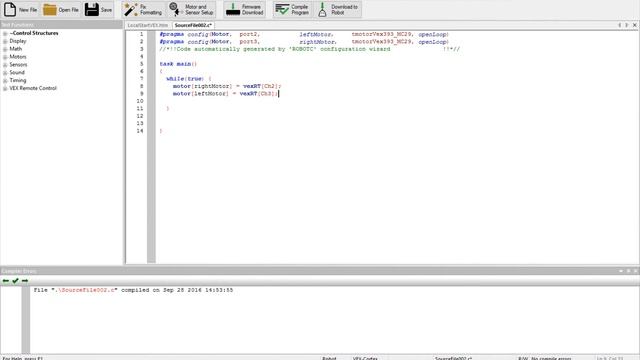Click 'No compile errors' status text
The width and height of the screenshot is (640, 360).
click(x=551, y=358)
